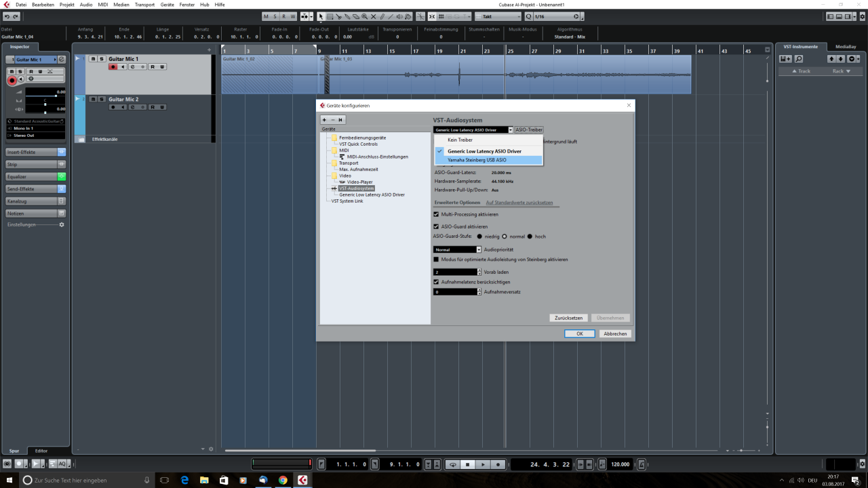Click the minus icon in device list
Image resolution: width=868 pixels, height=488 pixels.
332,120
